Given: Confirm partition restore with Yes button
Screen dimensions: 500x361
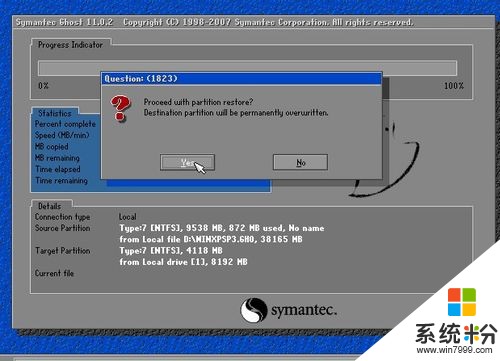Looking at the screenshot, I should point(187,162).
